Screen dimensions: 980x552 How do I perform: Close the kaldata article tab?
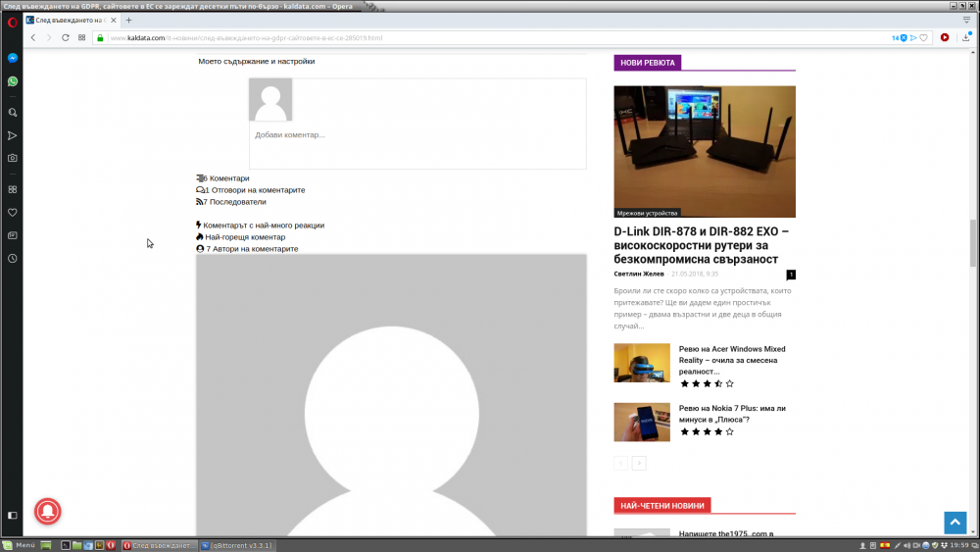click(113, 20)
